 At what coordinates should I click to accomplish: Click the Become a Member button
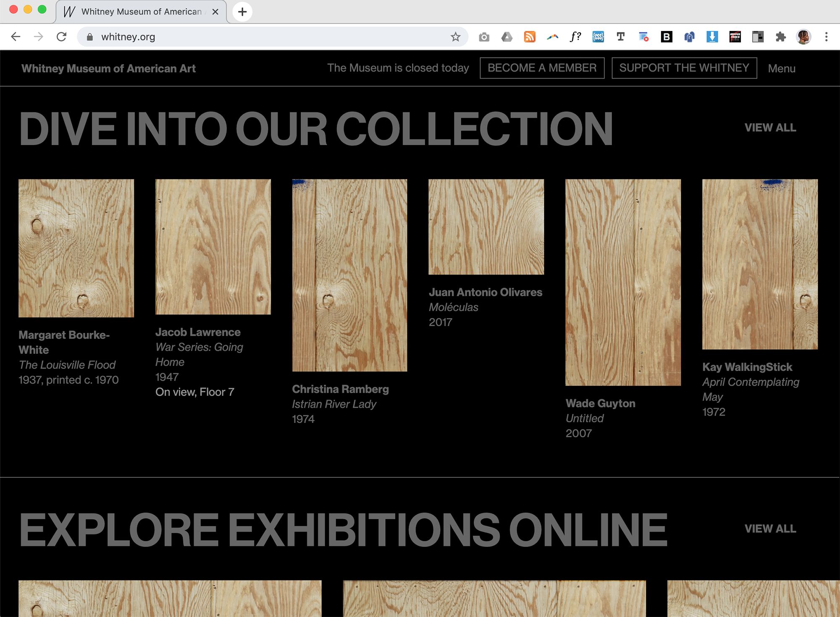tap(542, 68)
